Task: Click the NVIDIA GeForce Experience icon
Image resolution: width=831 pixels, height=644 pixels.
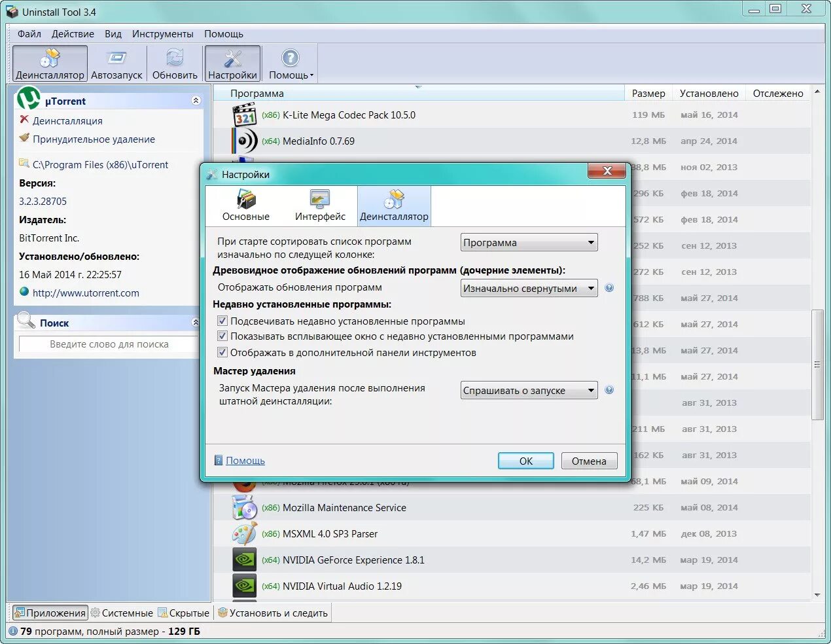Action: click(x=244, y=560)
